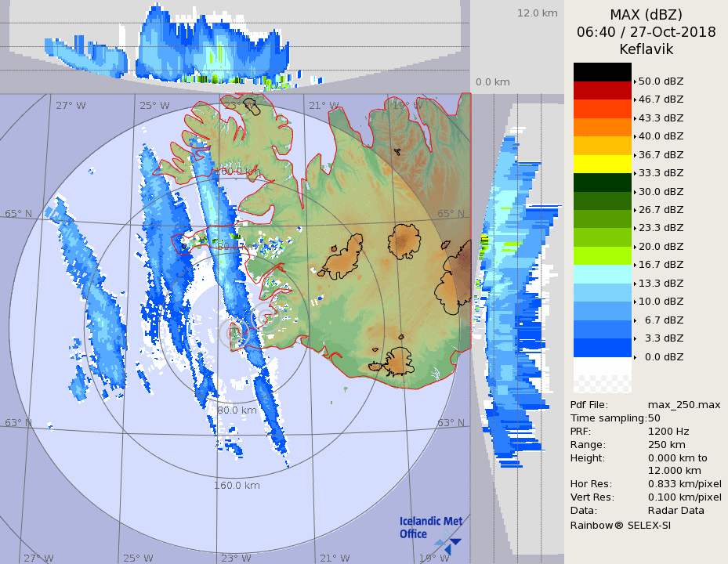This screenshot has width=728, height=564.
Task: Click the Keflavik station name
Action: (x=646, y=49)
